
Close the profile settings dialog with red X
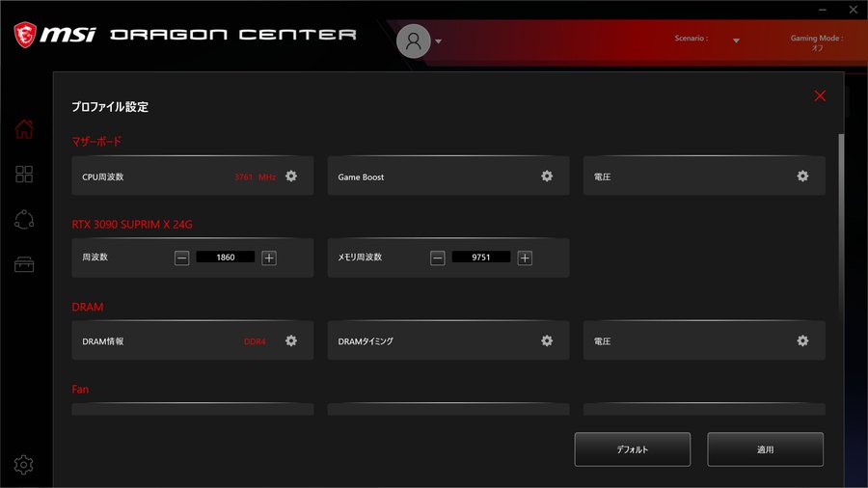pyautogui.click(x=820, y=95)
